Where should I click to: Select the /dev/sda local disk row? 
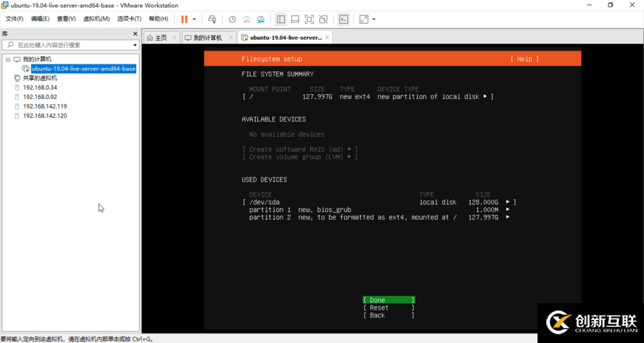(379, 203)
